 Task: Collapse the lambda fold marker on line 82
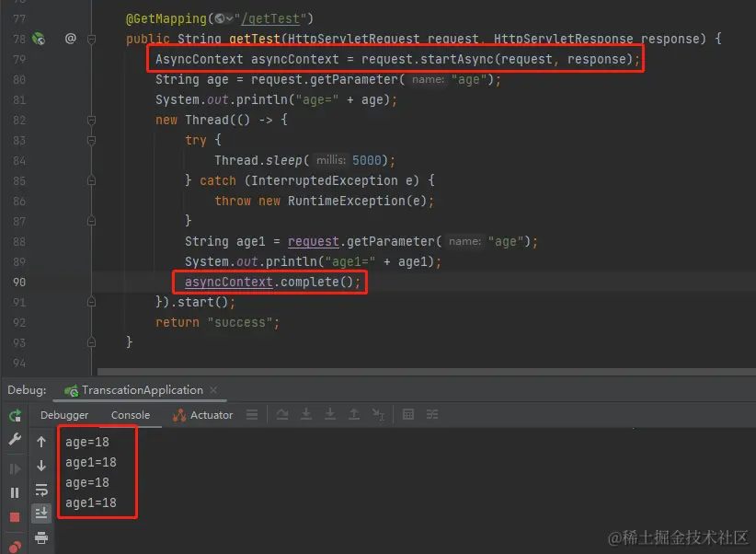click(x=92, y=120)
